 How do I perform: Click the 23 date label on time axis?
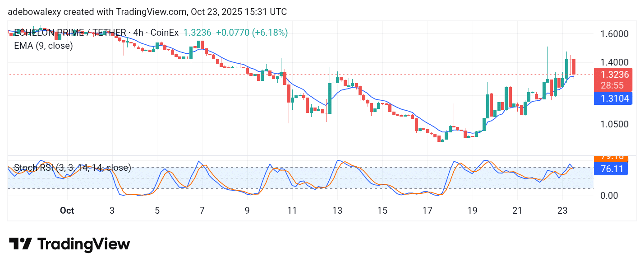click(562, 211)
